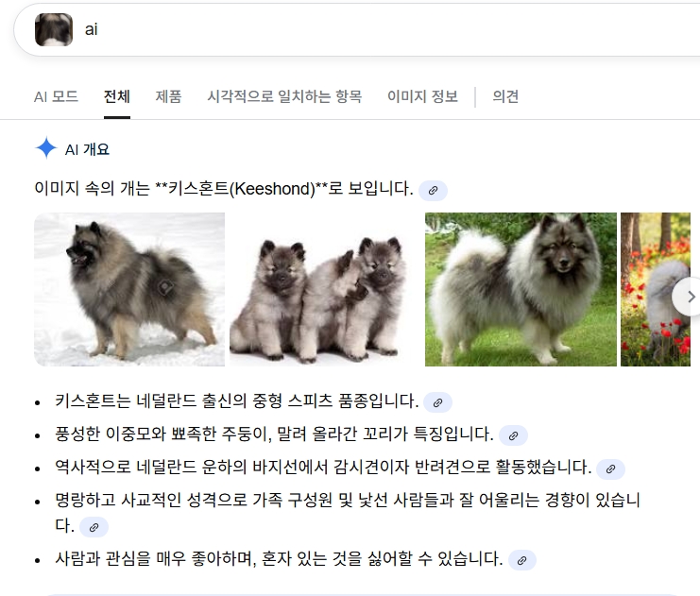The image size is (700, 596).
Task: Open 시각적으로 일치하는 항목 tab
Action: coord(284,96)
